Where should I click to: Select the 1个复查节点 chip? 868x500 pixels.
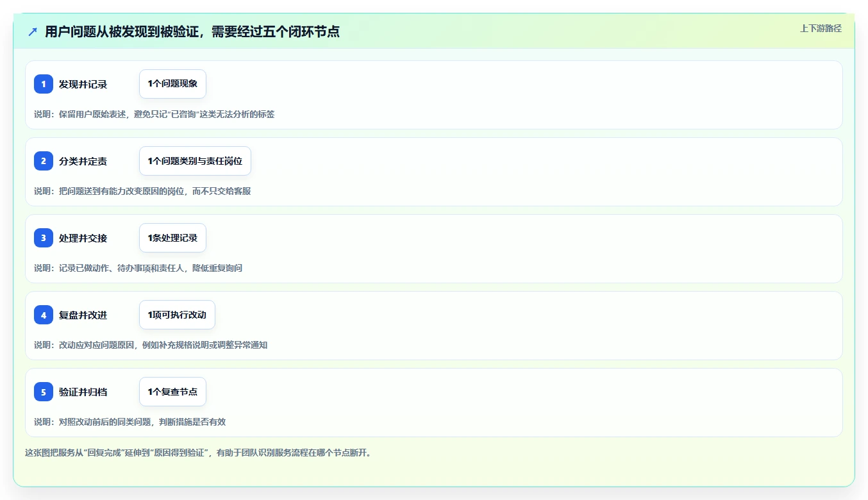172,392
